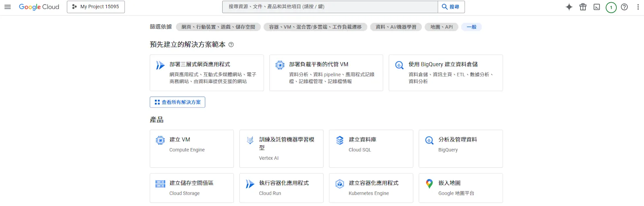
Task: Click the 篩選依據 label
Action: (161, 27)
